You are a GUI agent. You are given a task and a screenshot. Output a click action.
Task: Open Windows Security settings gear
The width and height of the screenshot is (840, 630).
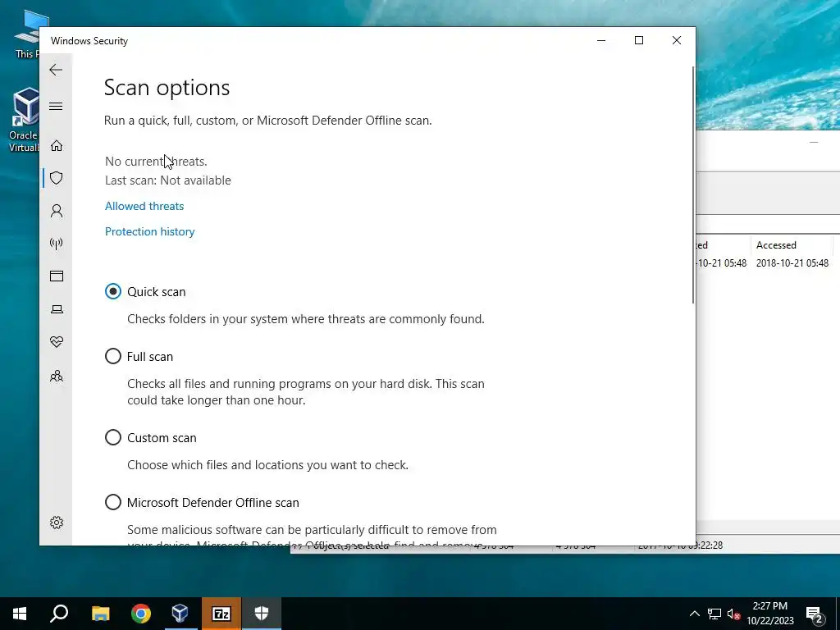[x=57, y=523]
